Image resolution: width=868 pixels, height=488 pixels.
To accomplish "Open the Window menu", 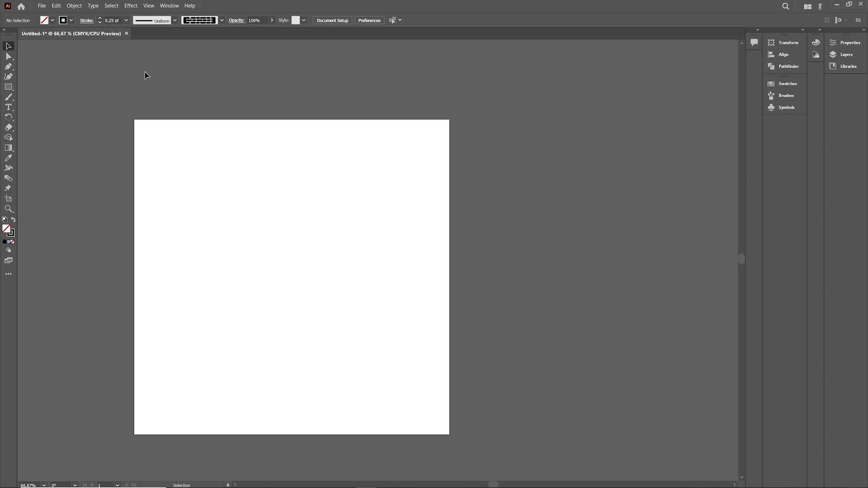I will pyautogui.click(x=169, y=6).
